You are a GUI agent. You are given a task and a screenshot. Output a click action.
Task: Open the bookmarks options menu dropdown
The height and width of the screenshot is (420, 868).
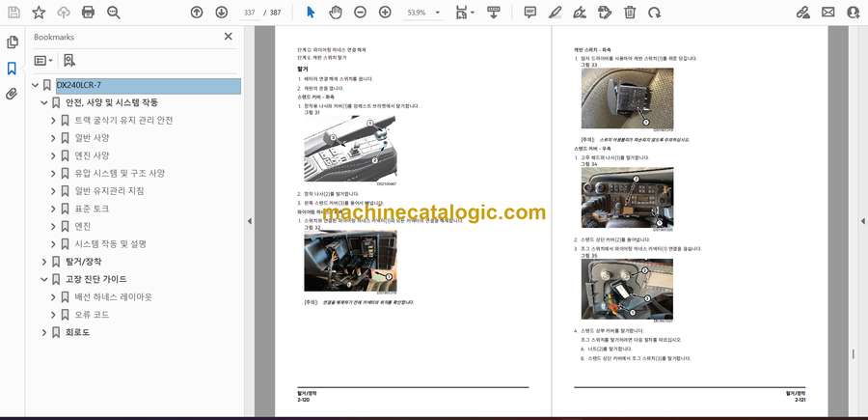click(44, 60)
